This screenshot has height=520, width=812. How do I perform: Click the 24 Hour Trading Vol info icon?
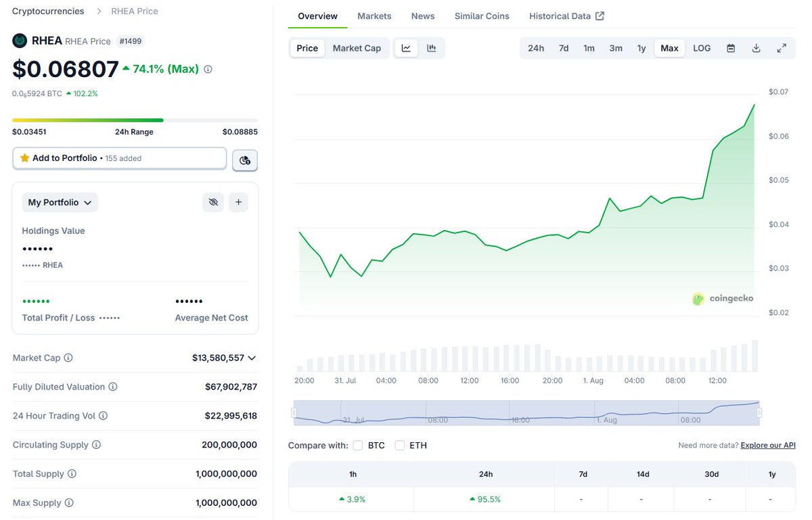(x=104, y=416)
